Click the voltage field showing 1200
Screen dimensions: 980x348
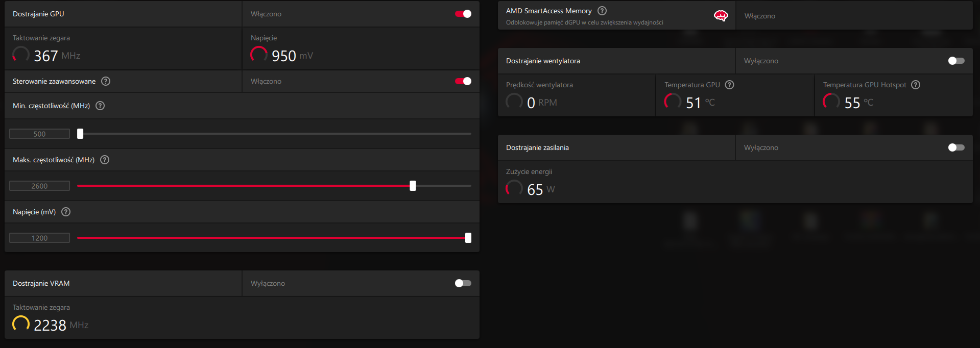point(40,238)
